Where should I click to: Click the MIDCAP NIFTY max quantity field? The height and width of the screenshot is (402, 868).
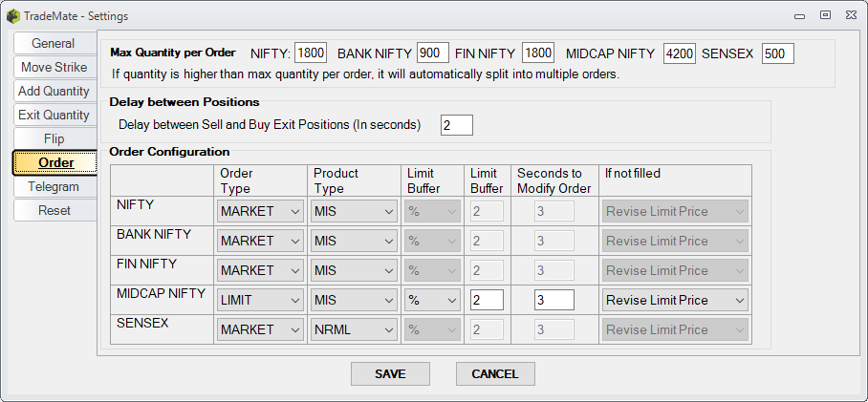point(680,53)
